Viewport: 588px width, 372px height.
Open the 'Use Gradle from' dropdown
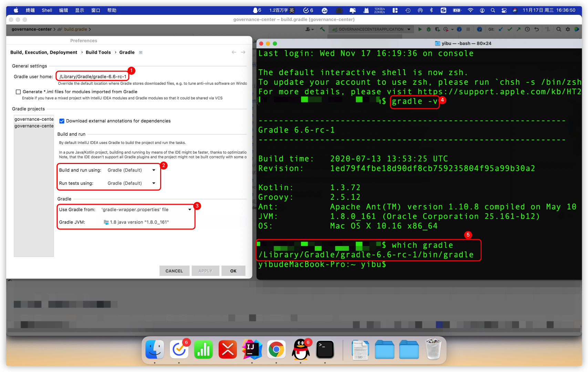tap(189, 209)
